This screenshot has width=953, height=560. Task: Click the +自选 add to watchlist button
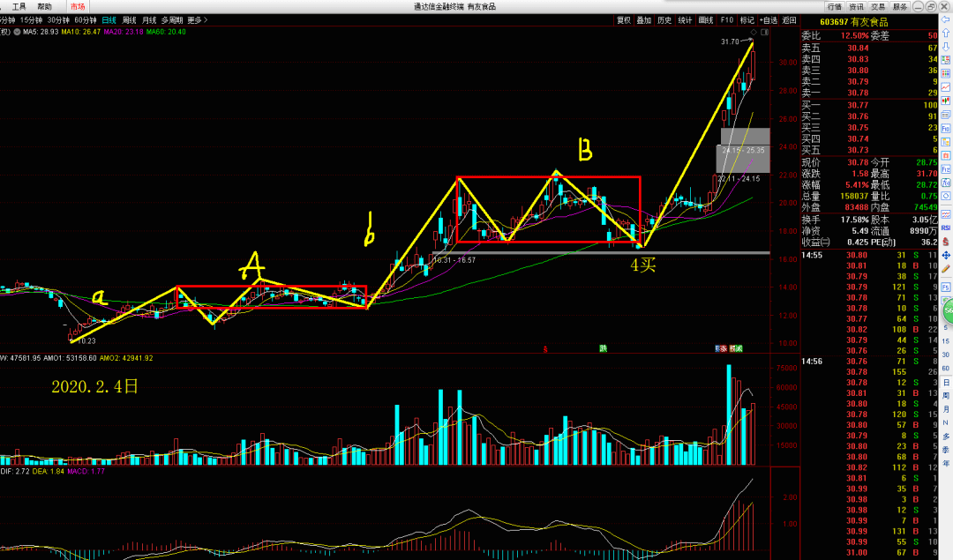[x=768, y=19]
